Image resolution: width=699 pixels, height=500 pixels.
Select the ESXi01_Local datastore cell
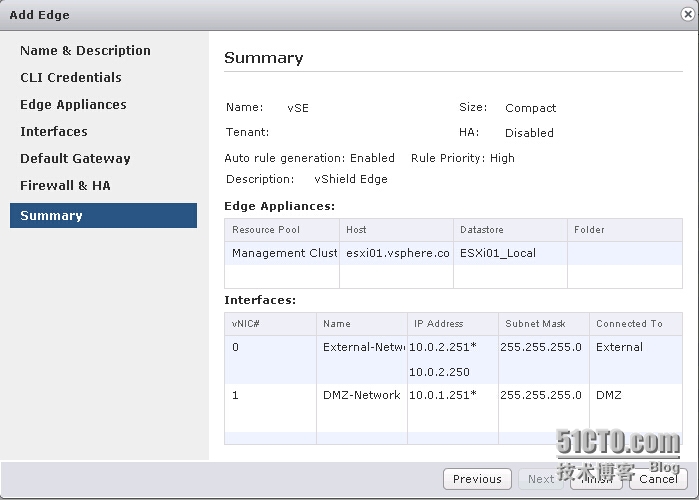coord(510,253)
